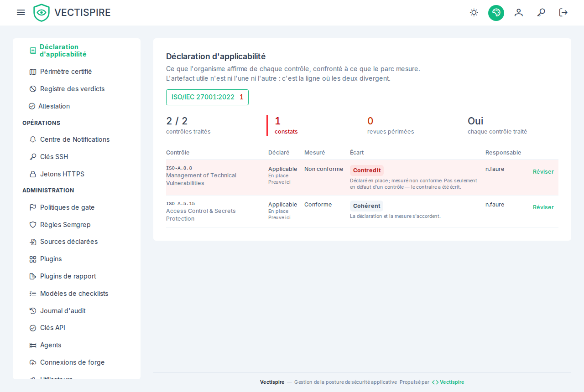Click the Responsable column header
The width and height of the screenshot is (584, 392).
503,153
